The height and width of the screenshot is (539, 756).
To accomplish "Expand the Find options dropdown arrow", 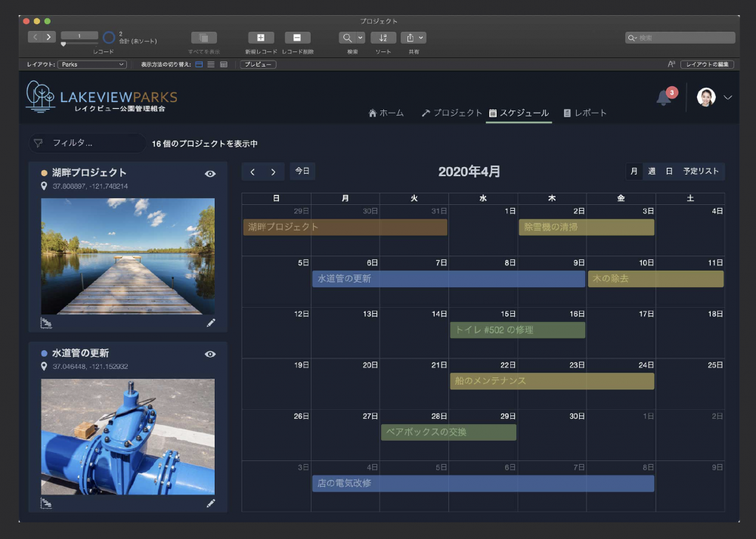I will coord(360,38).
